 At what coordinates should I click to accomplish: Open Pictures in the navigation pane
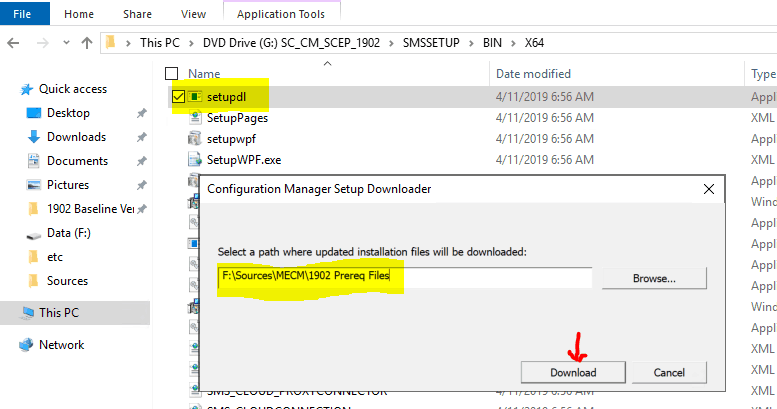click(68, 185)
